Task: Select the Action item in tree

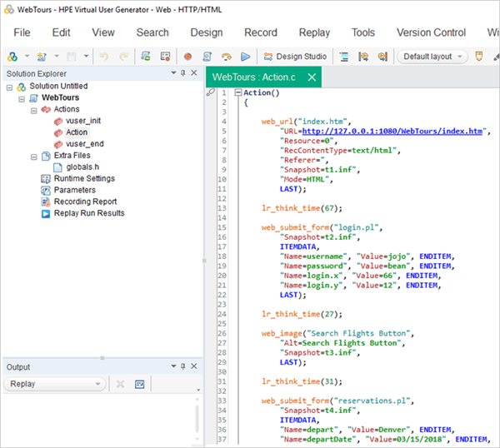Action: (x=77, y=132)
